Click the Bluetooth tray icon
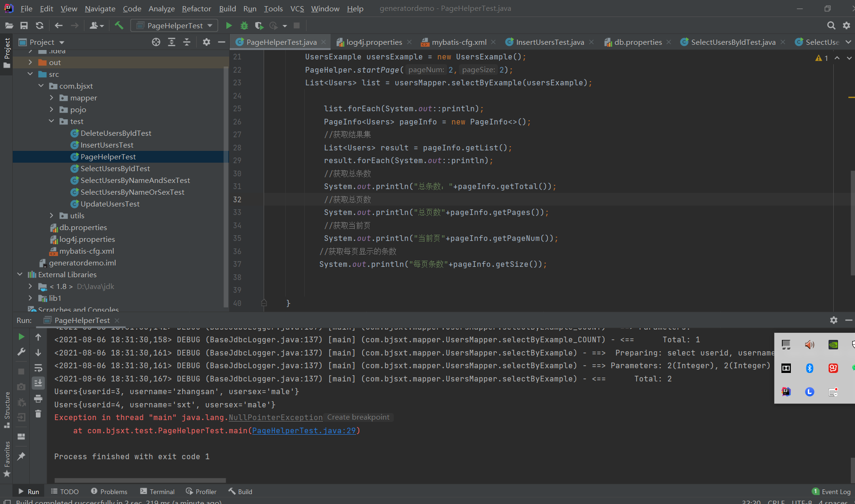The width and height of the screenshot is (855, 504). coord(810,368)
